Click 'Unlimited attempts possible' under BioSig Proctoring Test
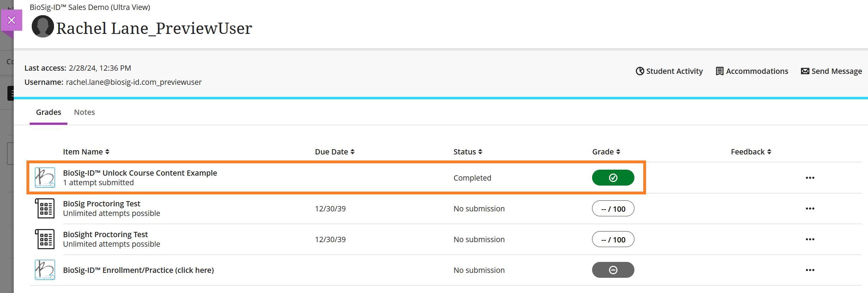The height and width of the screenshot is (293, 868). pyautogui.click(x=111, y=213)
